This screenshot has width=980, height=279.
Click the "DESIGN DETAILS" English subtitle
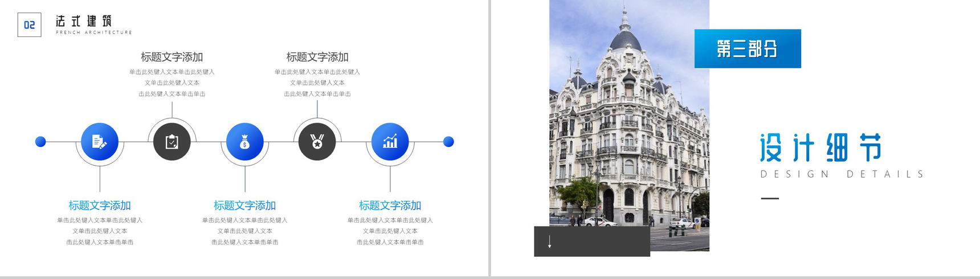pyautogui.click(x=842, y=174)
